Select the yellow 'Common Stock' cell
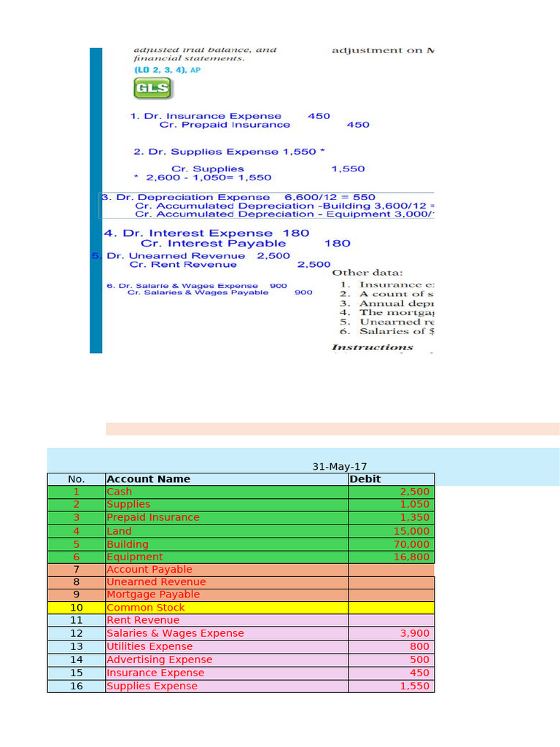The image size is (560, 747). pos(227,608)
